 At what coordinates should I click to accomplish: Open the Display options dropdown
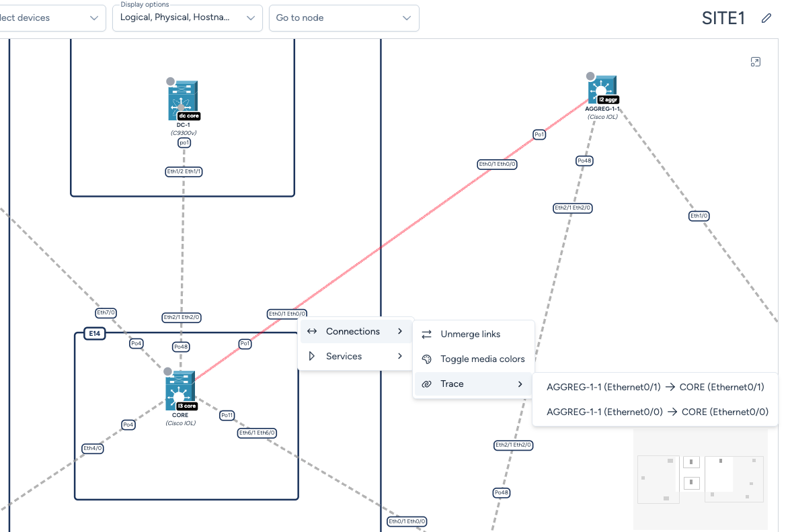pos(188,18)
